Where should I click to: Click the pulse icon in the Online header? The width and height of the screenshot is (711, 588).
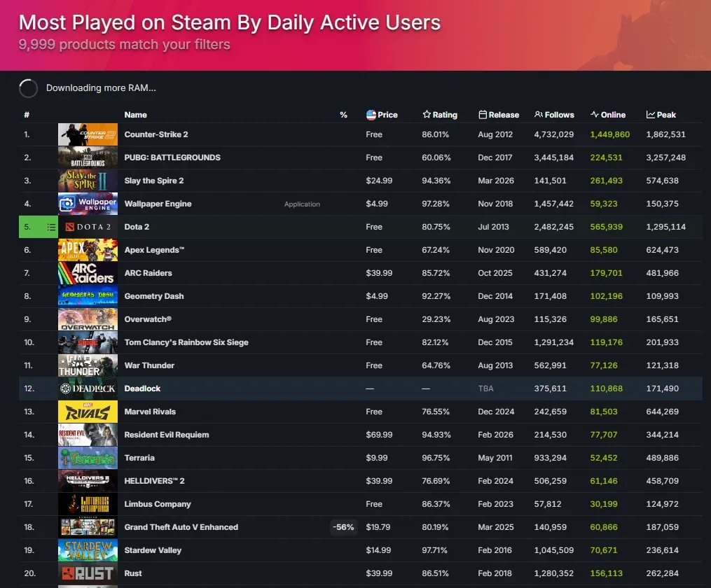[x=595, y=115]
